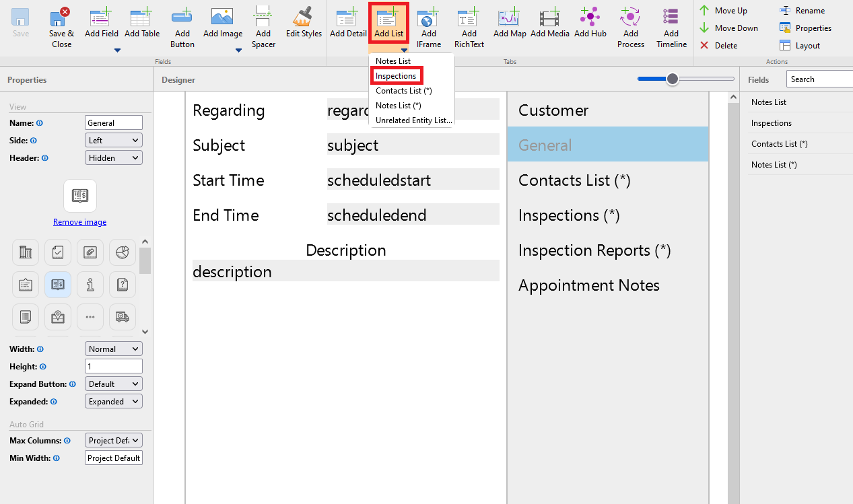The width and height of the screenshot is (853, 504).
Task: Click the Add Spacer icon
Action: tap(263, 17)
